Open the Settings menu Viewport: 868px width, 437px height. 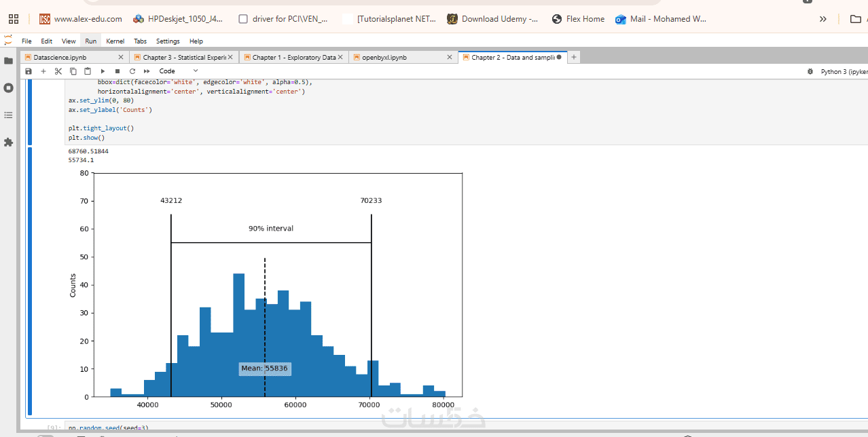tap(168, 41)
